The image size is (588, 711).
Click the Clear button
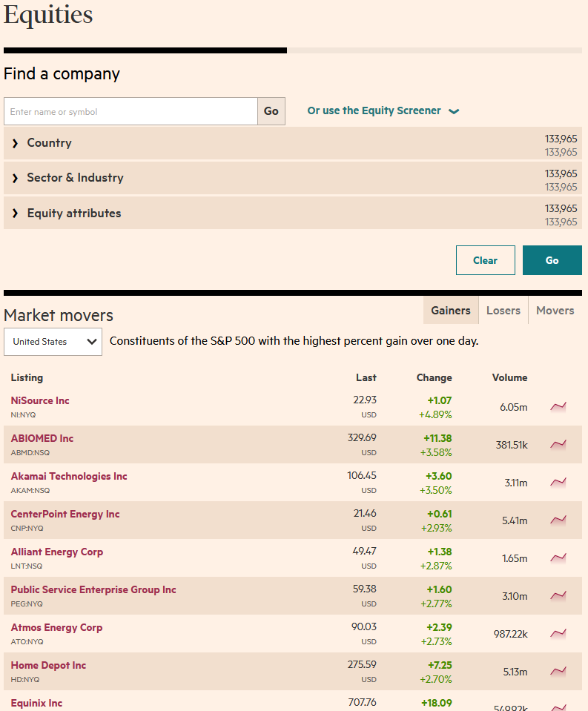tap(485, 260)
